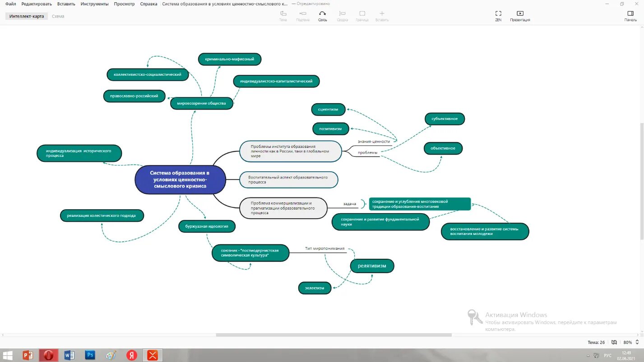
Task: Switch to Opera browser in taskbar
Action: 48,355
